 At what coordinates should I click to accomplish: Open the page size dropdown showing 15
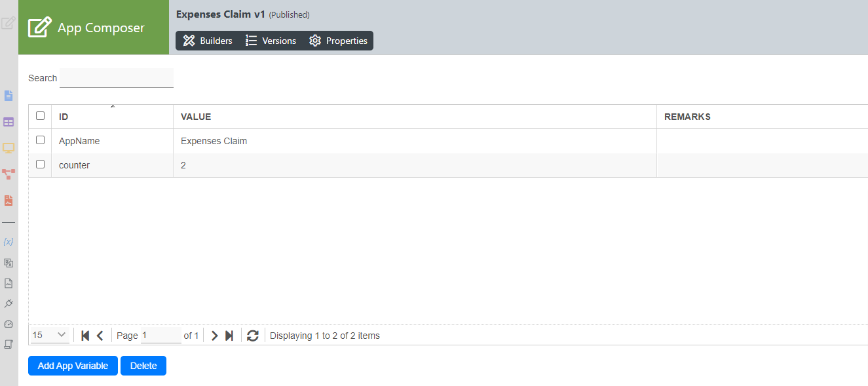click(x=50, y=336)
